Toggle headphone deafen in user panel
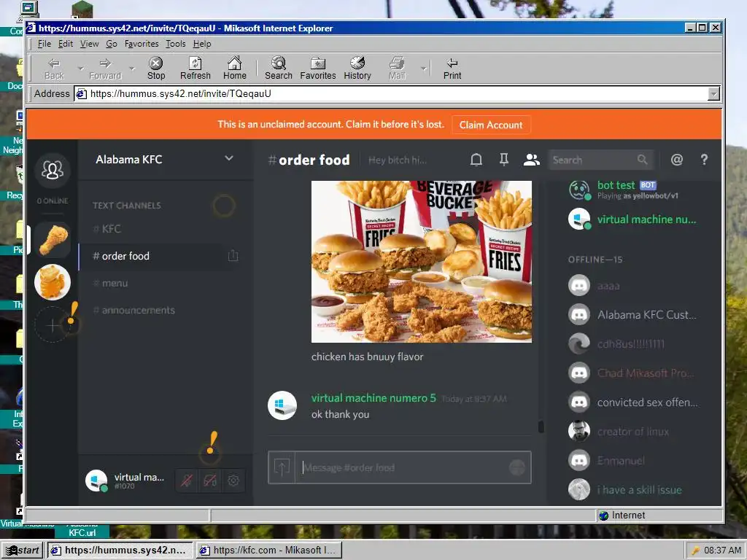This screenshot has width=747, height=560. pyautogui.click(x=210, y=481)
